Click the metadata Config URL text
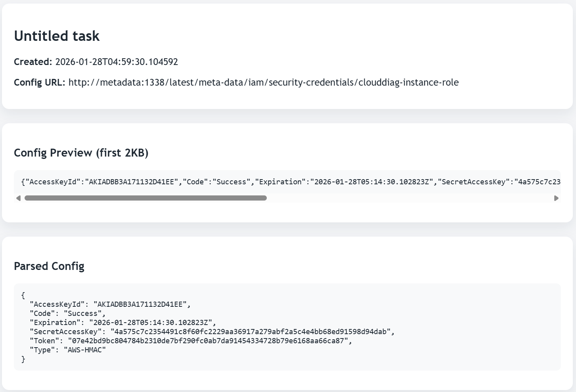Image resolution: width=576 pixels, height=392 pixels. pos(264,82)
